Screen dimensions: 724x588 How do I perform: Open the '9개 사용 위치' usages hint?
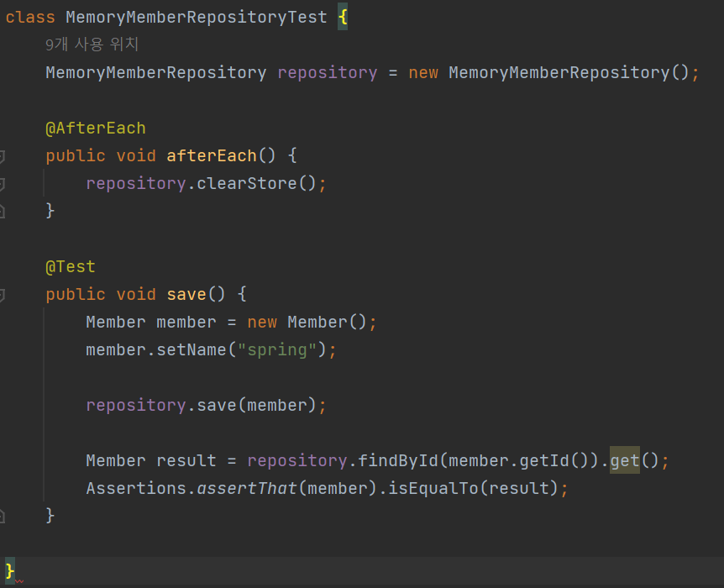92,45
